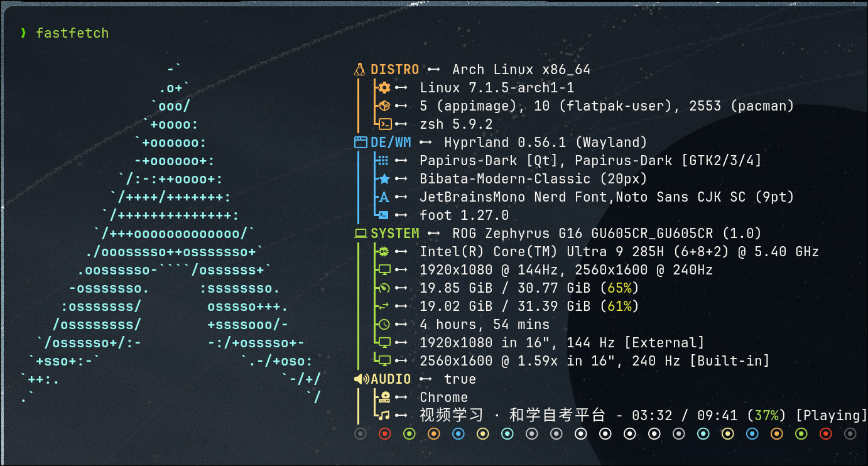Click the zsh 5.9.2 text

(x=456, y=124)
